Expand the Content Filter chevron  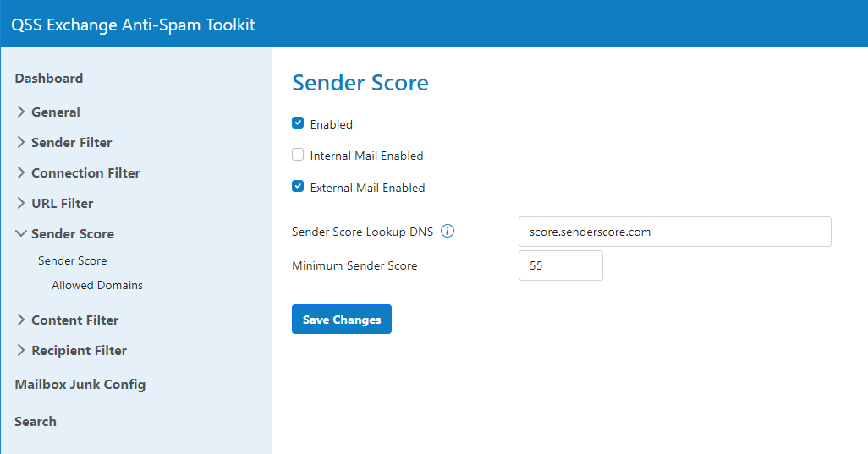21,320
